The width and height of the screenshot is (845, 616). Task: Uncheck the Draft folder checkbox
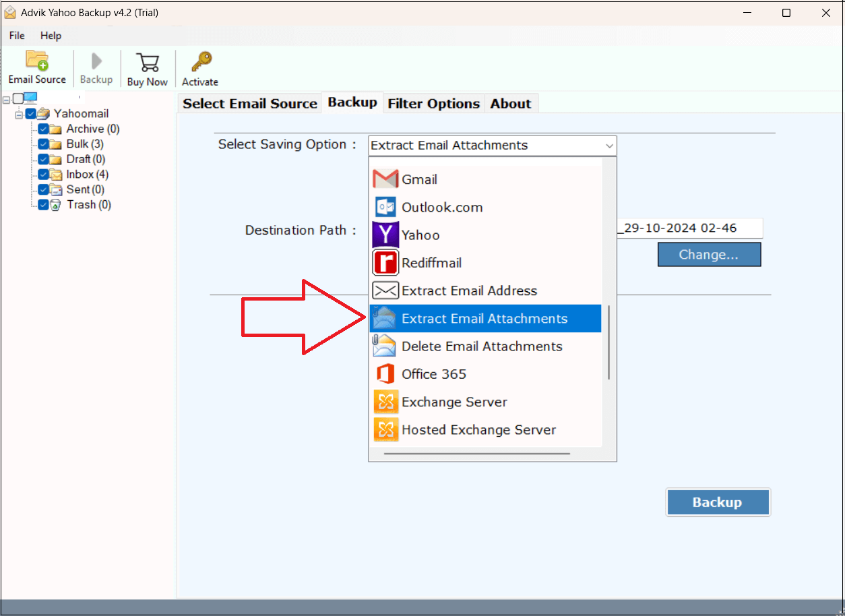[x=43, y=159]
